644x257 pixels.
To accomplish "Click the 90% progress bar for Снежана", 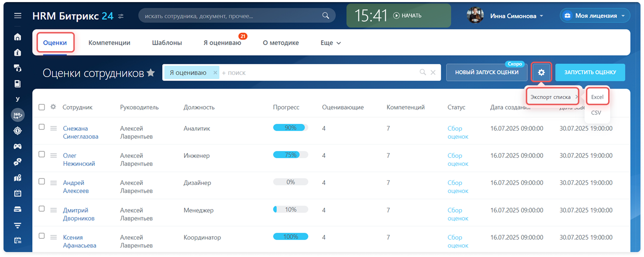I will pyautogui.click(x=290, y=128).
